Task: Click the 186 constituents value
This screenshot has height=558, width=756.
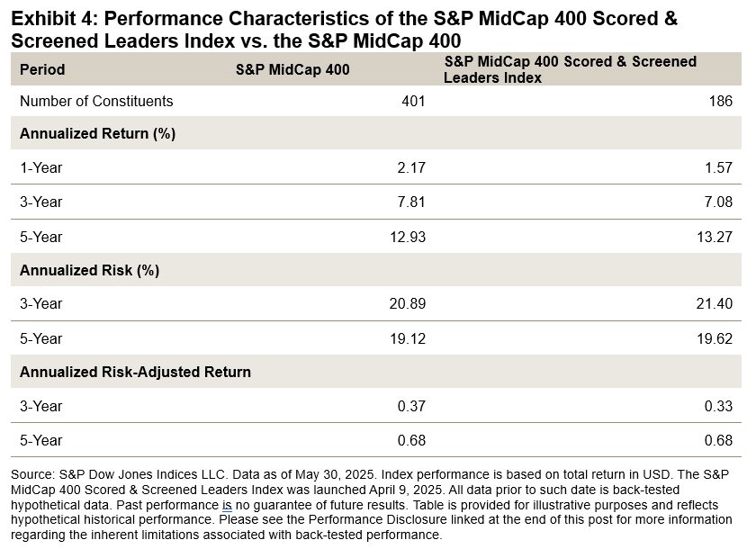Action: (720, 102)
